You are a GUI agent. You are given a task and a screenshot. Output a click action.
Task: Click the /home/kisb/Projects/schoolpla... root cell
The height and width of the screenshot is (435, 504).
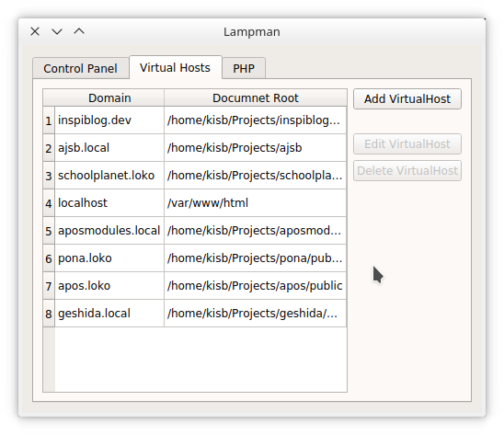click(x=255, y=176)
